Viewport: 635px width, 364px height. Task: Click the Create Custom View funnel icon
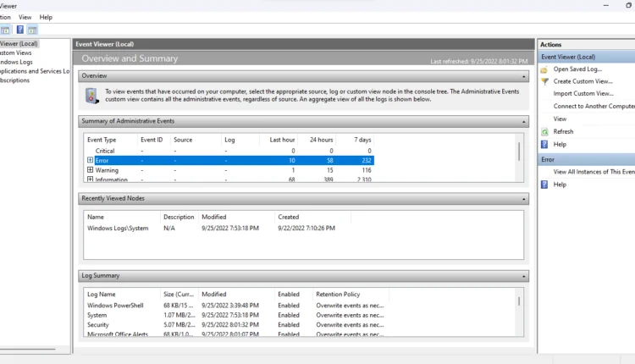(545, 81)
